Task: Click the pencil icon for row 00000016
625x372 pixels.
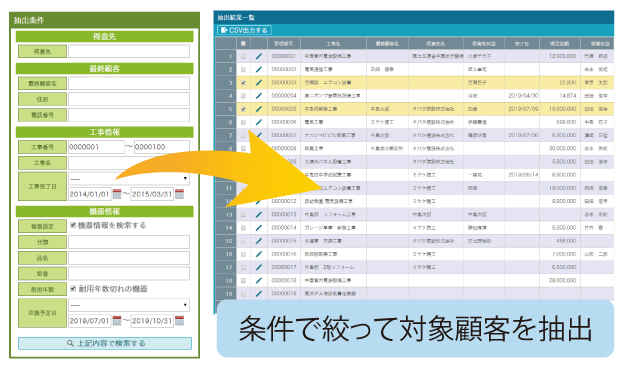Action: coord(259,254)
